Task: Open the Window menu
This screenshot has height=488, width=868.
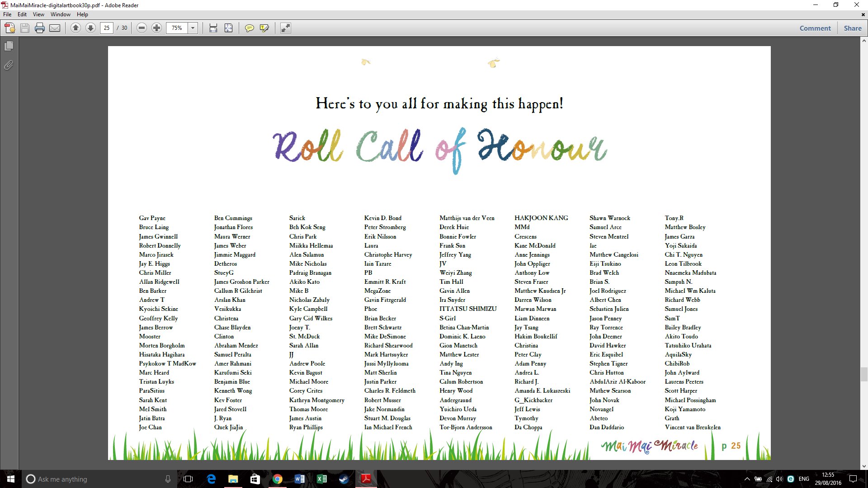Action: tap(60, 14)
